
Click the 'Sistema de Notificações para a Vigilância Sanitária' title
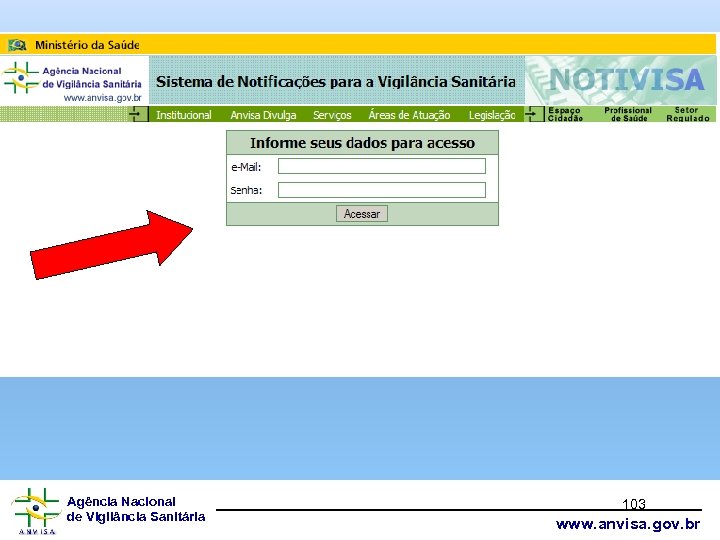[x=336, y=82]
